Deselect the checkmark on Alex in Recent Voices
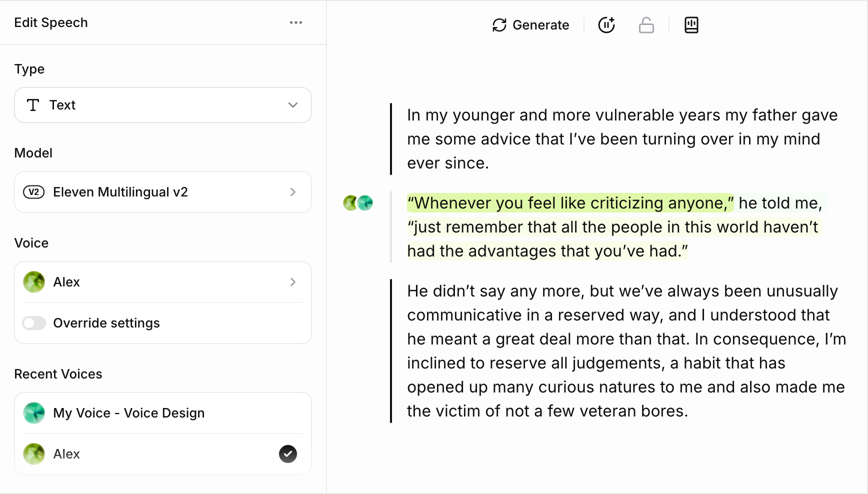Screen dimensions: 868x494 pyautogui.click(x=287, y=453)
